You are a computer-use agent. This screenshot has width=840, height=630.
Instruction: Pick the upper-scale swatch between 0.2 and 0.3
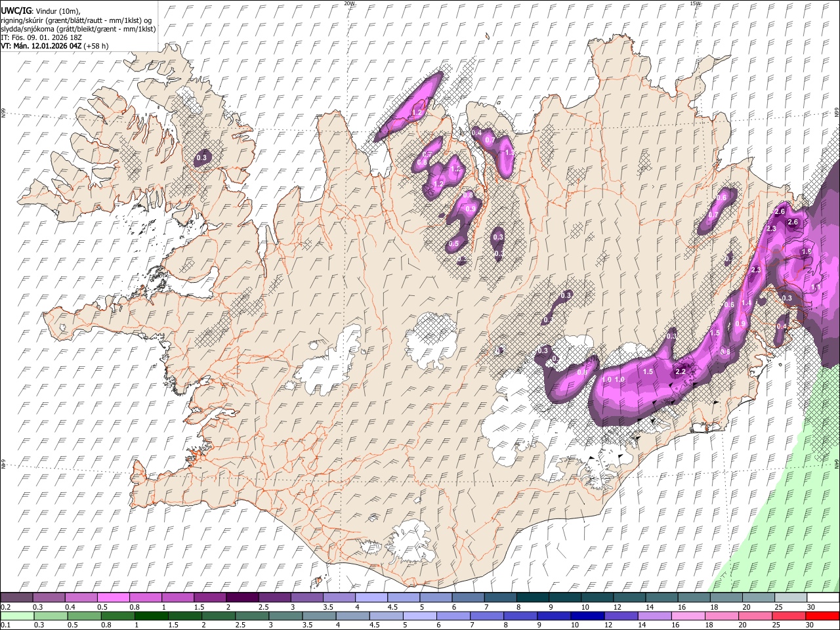(x=17, y=597)
